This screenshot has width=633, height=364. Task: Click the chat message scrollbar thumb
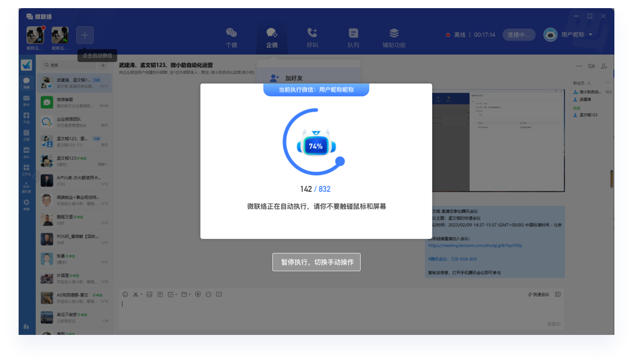pyautogui.click(x=611, y=179)
